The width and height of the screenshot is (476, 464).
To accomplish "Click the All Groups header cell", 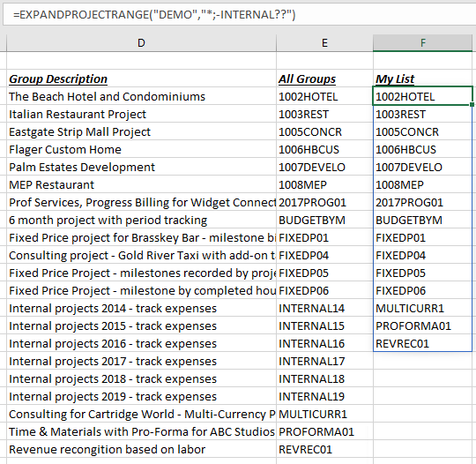I will point(324,79).
